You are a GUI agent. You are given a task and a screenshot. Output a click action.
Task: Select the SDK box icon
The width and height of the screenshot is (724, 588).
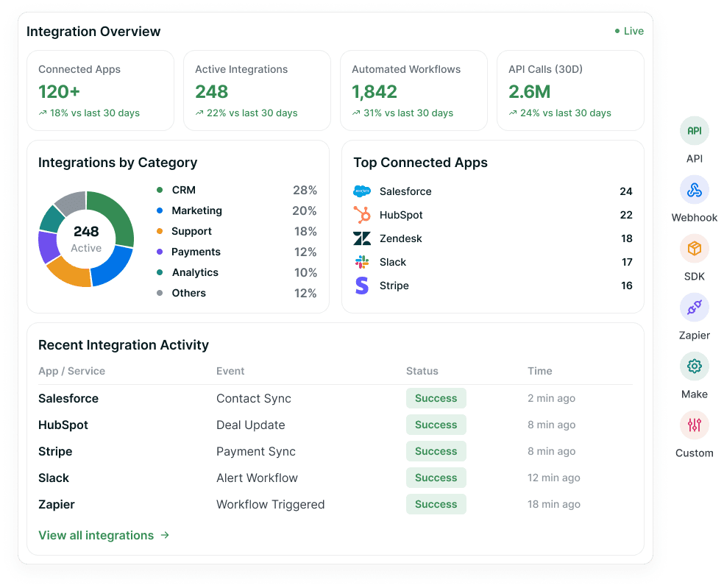tap(694, 249)
